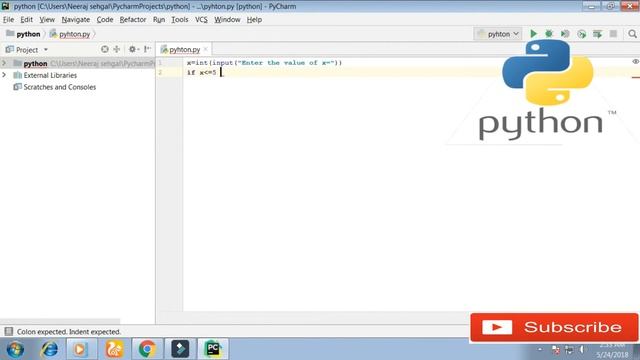Screen dimensions: 640x360
Task: Open Windows Start button
Action: click(15, 349)
